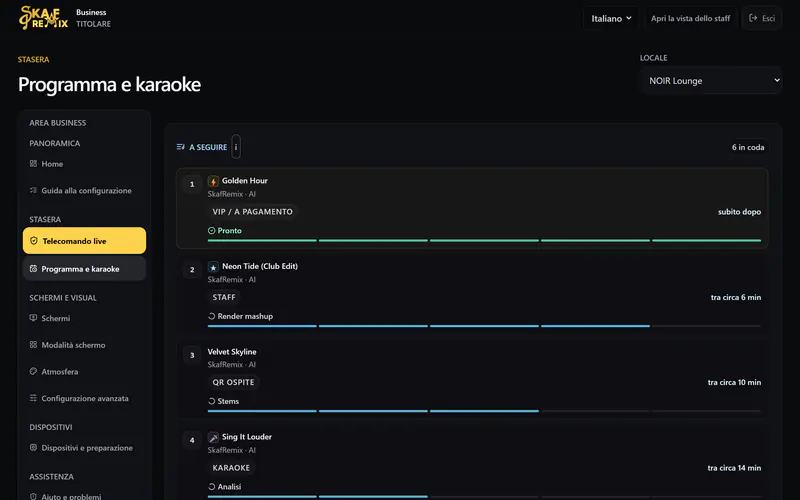This screenshot has height=500, width=800.
Task: Click the Pronto checkmark status icon
Action: click(x=211, y=231)
